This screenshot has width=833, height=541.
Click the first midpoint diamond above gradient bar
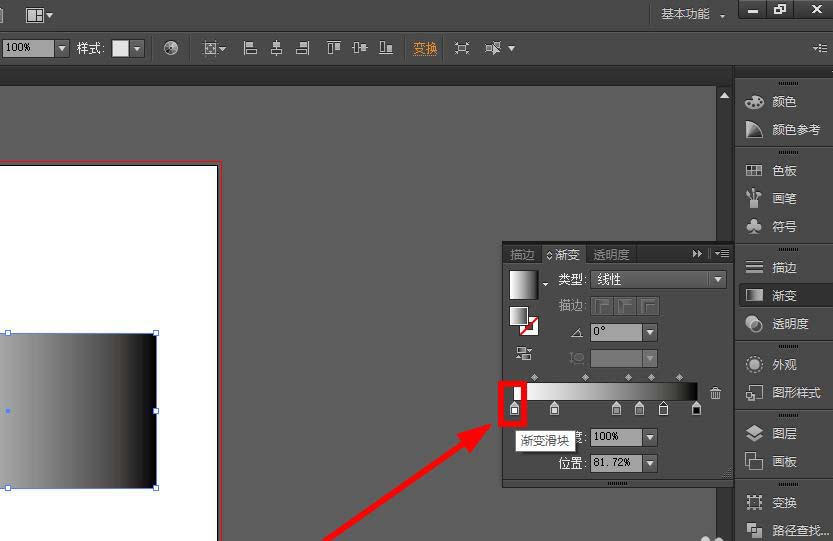click(534, 377)
